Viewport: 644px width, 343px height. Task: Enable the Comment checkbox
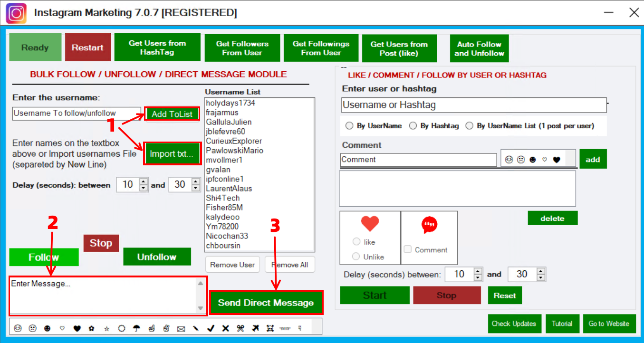pos(408,249)
